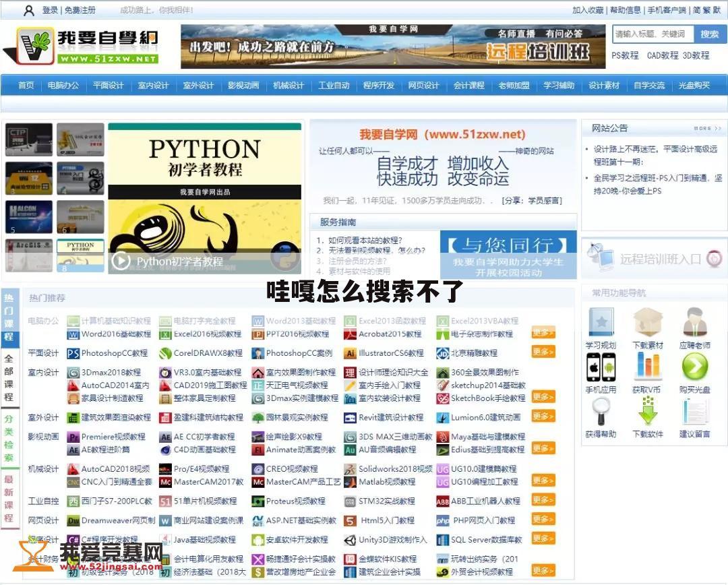This screenshot has width=728, height=585.
Task: Click the 获取V币 bar chart icon
Action: (x=648, y=365)
